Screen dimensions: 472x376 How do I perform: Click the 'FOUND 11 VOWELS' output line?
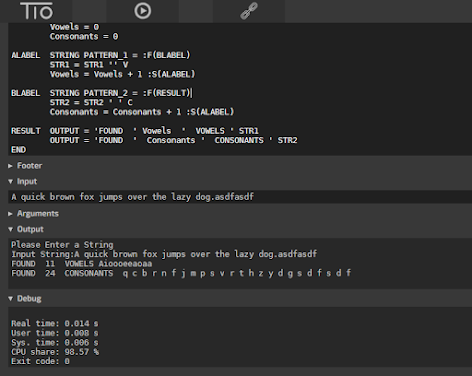82,264
